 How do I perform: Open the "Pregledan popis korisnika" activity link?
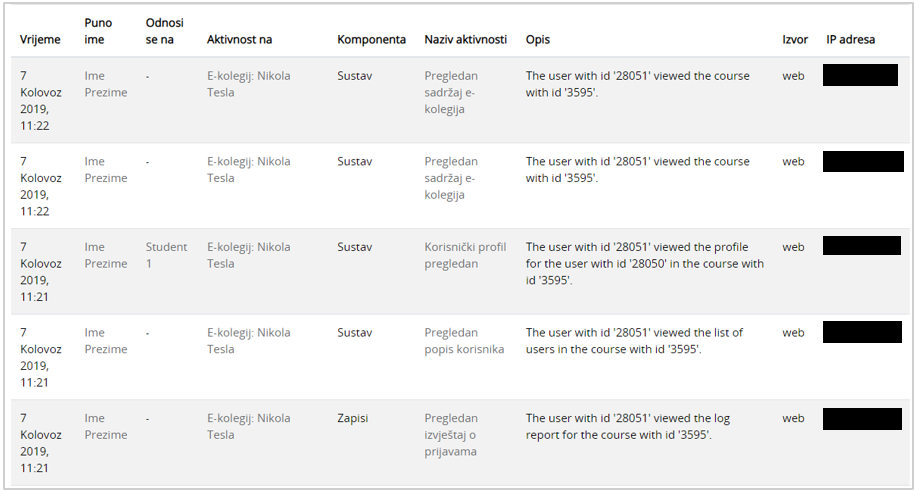[464, 341]
